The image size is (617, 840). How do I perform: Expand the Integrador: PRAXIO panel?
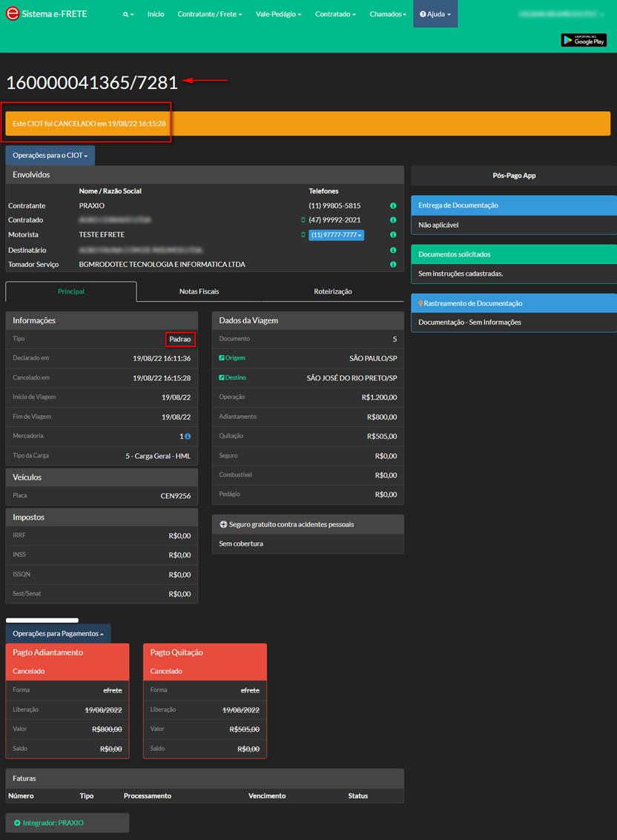pos(67,823)
